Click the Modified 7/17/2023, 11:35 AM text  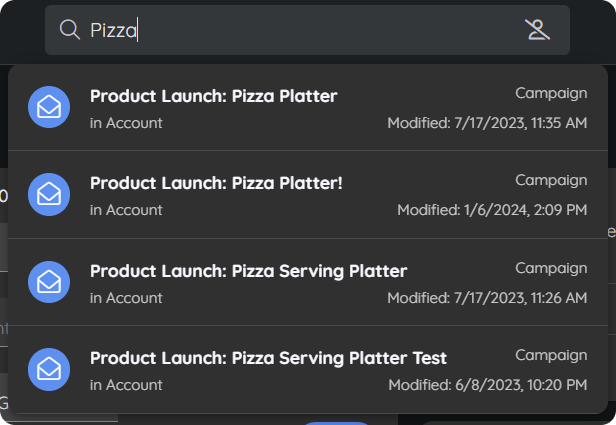coord(487,123)
